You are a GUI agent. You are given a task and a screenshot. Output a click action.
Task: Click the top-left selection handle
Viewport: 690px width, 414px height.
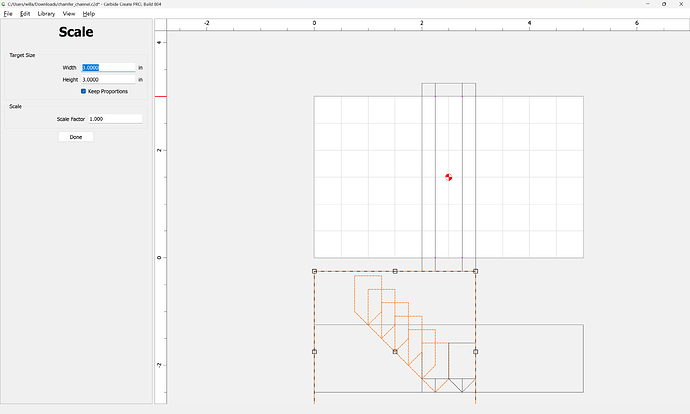314,271
